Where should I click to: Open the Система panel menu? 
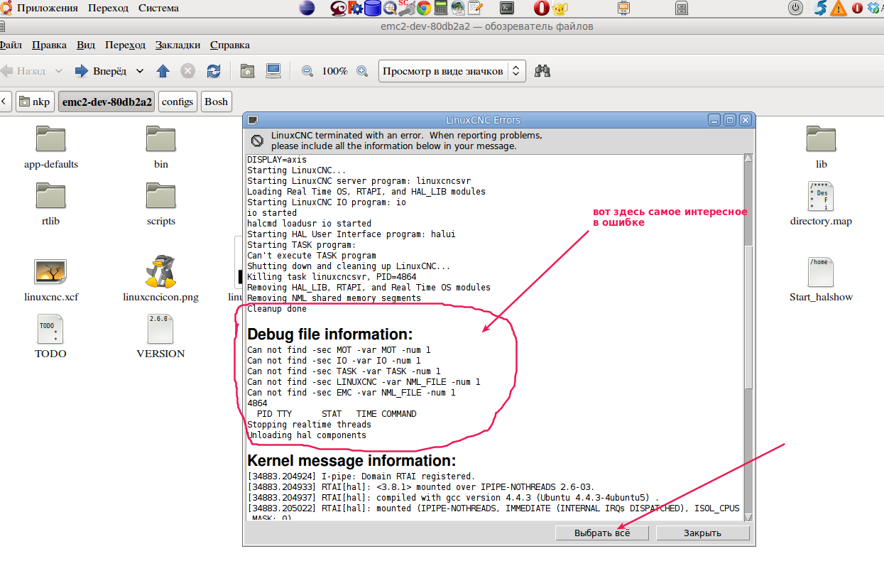point(158,9)
